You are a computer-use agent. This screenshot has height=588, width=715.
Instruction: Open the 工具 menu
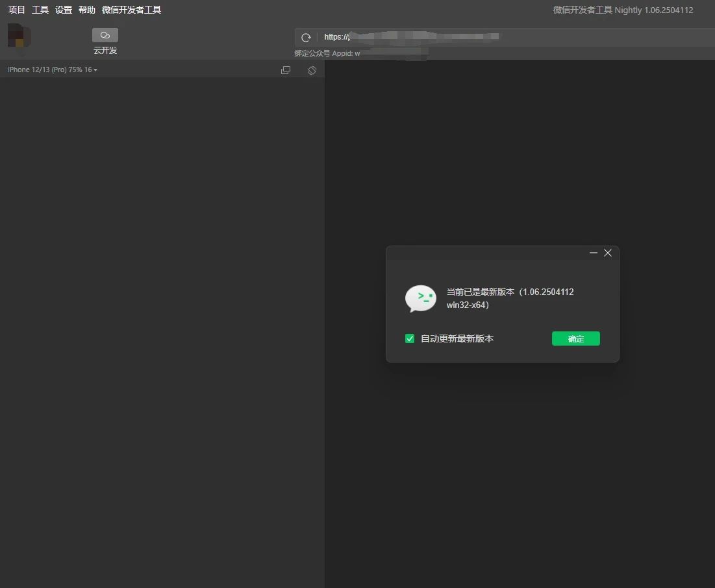point(40,10)
